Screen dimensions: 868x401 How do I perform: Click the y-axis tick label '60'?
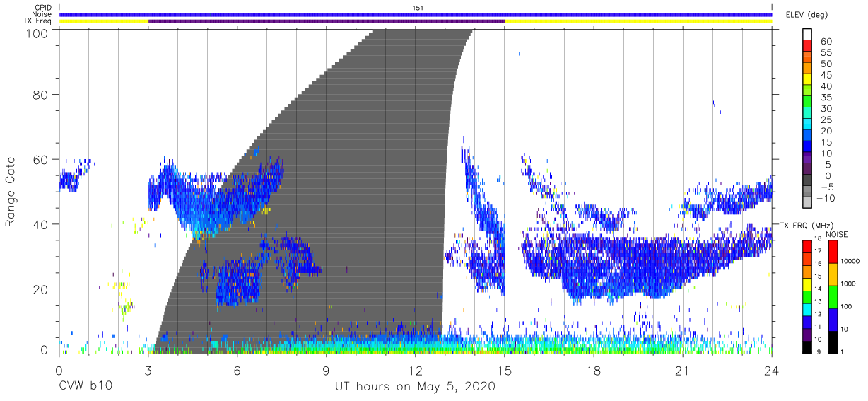(x=42, y=160)
